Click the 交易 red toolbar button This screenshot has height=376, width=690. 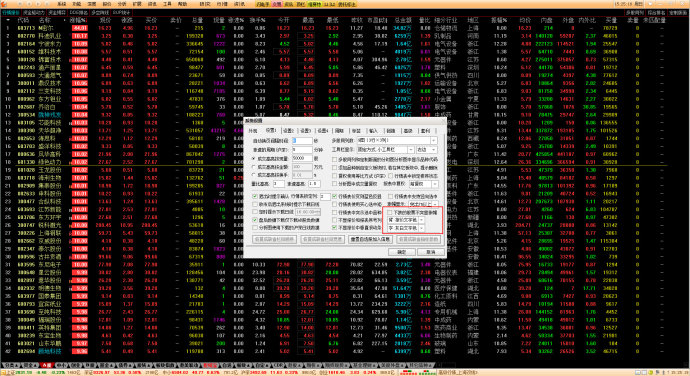coord(276,4)
